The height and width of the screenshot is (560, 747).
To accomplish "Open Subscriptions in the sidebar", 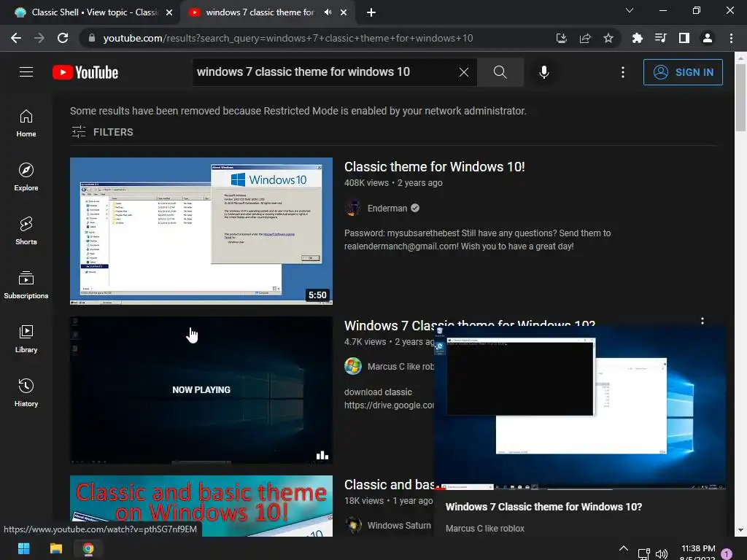I will (x=26, y=285).
